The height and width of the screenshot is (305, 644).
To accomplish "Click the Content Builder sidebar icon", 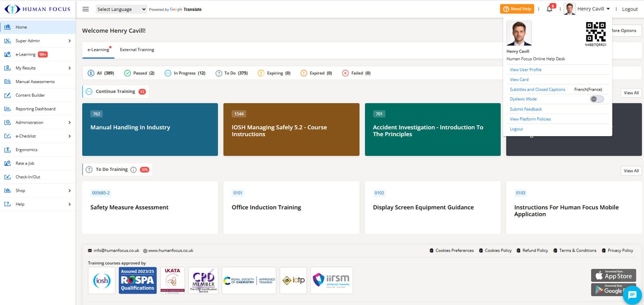I will coord(7,95).
